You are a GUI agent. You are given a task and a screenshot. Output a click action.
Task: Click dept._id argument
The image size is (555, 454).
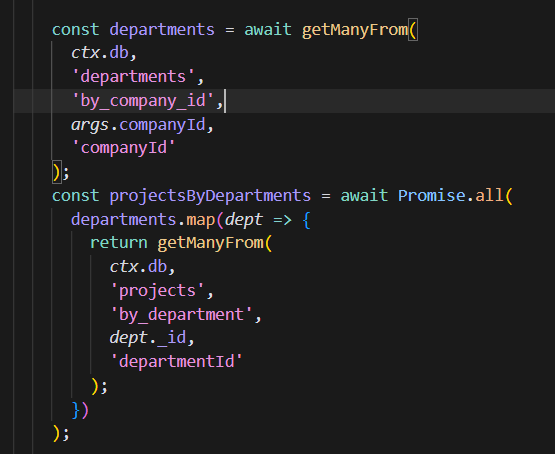tap(148, 338)
